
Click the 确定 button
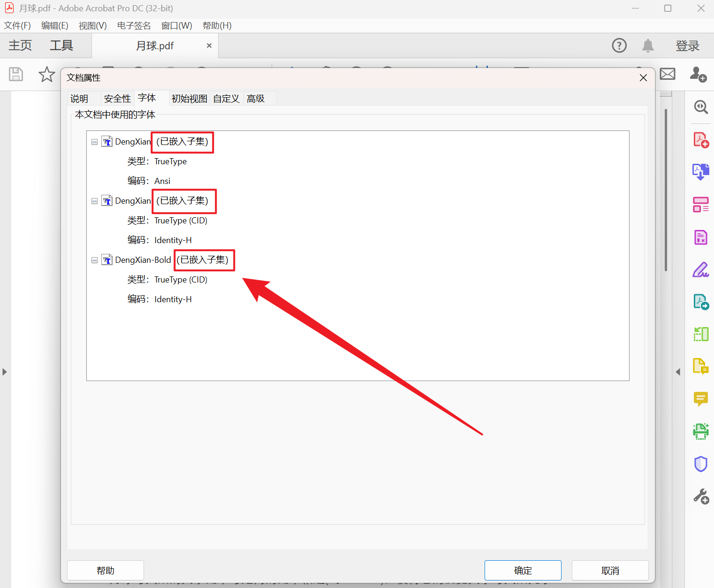point(523,571)
